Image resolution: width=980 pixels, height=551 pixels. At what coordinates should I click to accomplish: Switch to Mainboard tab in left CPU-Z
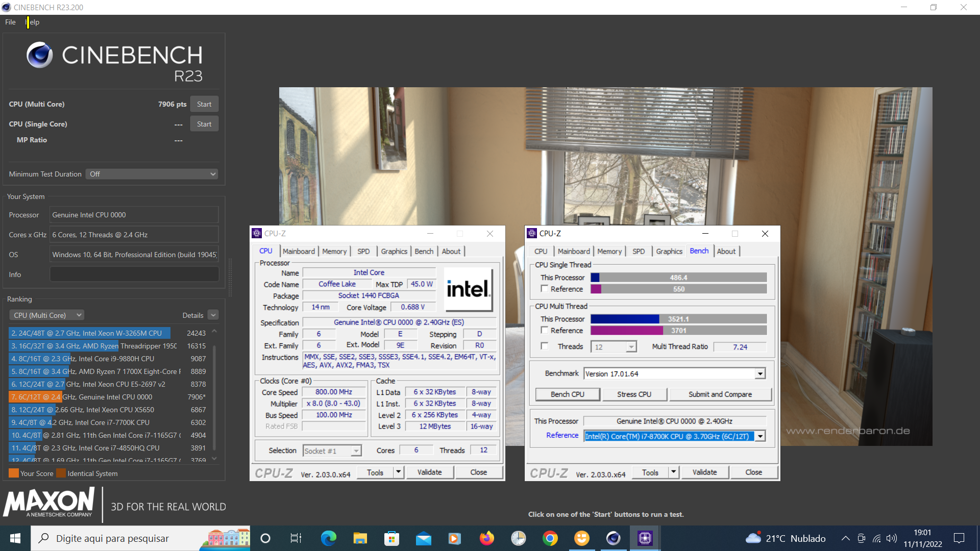[x=299, y=251]
